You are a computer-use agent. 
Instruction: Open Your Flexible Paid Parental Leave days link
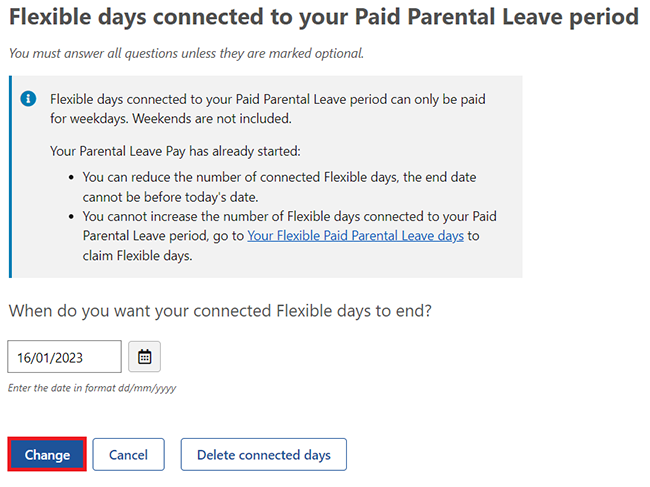coord(356,236)
